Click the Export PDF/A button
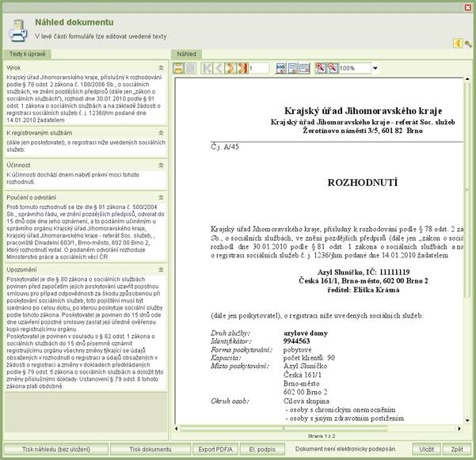This screenshot has height=460, width=476. tap(215, 449)
